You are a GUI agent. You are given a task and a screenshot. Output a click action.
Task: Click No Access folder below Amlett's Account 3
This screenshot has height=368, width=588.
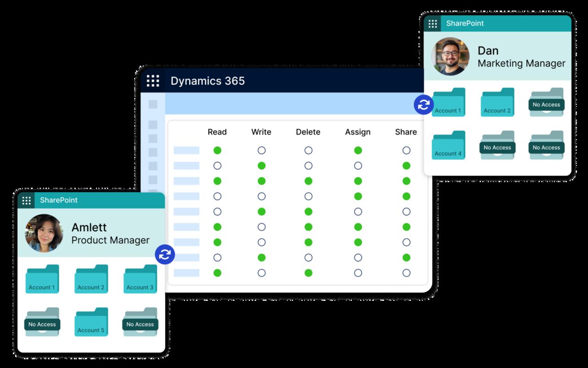(140, 322)
